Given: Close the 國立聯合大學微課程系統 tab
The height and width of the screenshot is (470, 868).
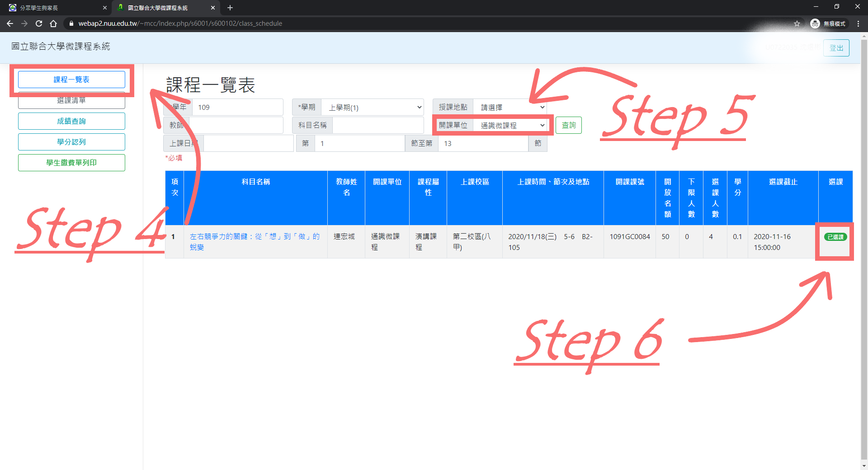Looking at the screenshot, I should coord(212,8).
